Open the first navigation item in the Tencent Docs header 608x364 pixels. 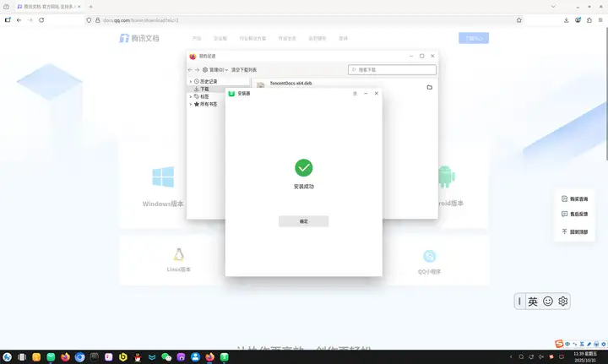197,38
